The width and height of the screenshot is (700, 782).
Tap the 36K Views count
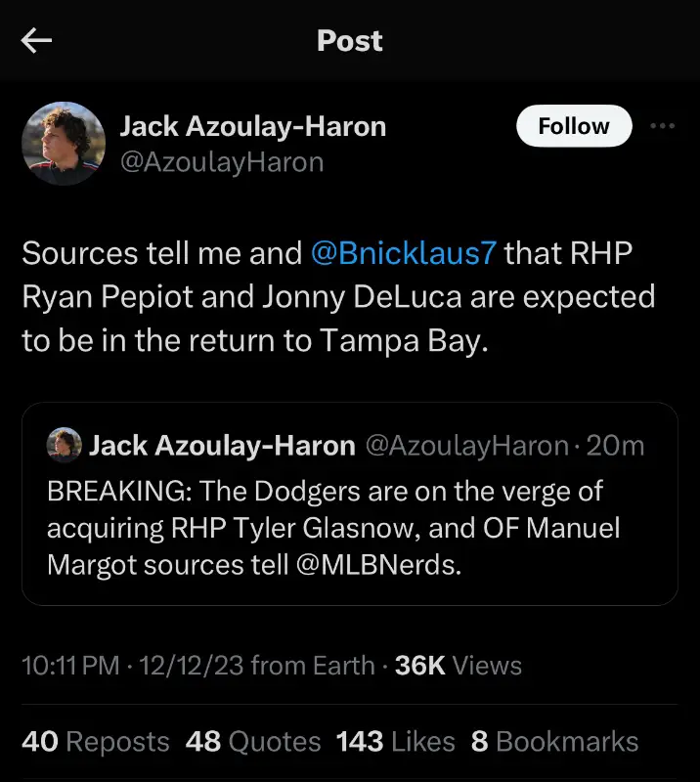point(458,666)
